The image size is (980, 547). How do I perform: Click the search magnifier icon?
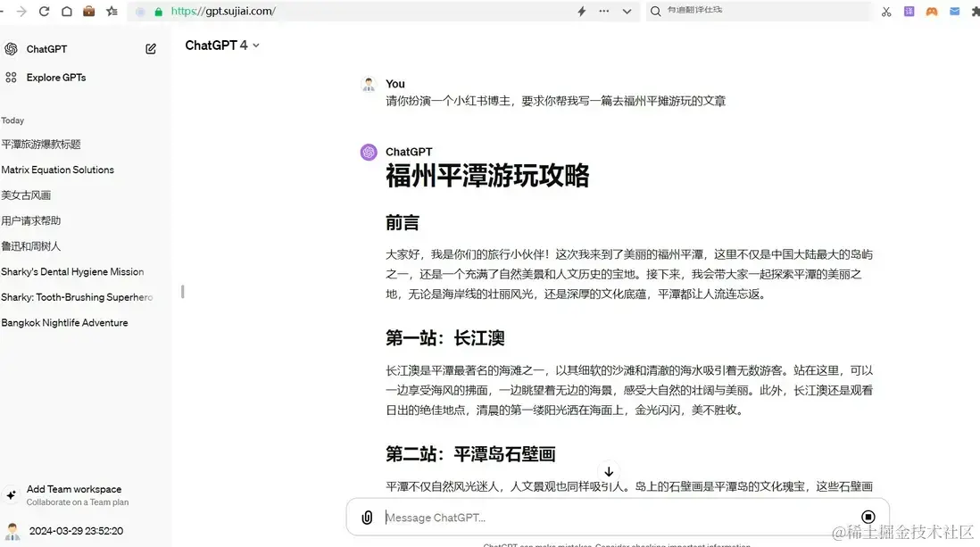(x=656, y=12)
